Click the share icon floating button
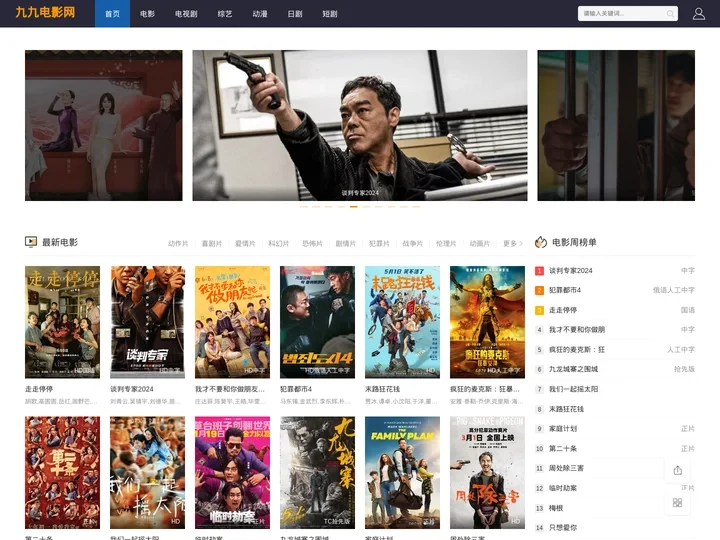This screenshot has width=720, height=540. 677,470
